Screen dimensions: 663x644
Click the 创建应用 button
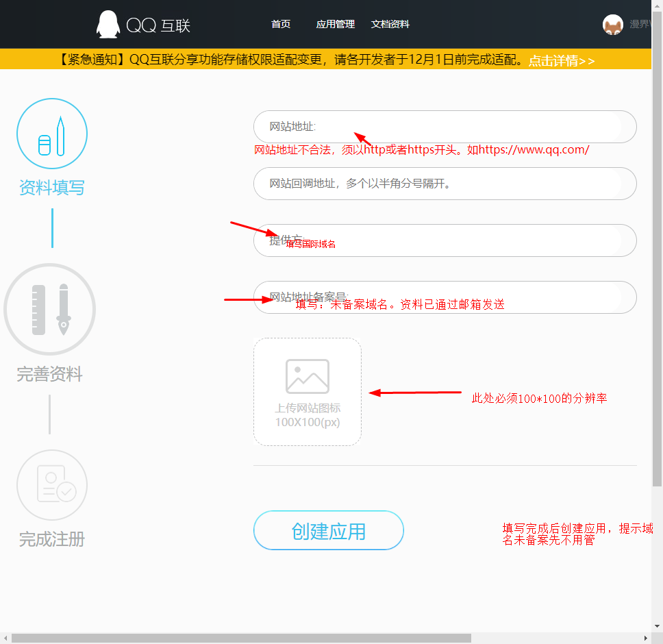[x=329, y=530]
